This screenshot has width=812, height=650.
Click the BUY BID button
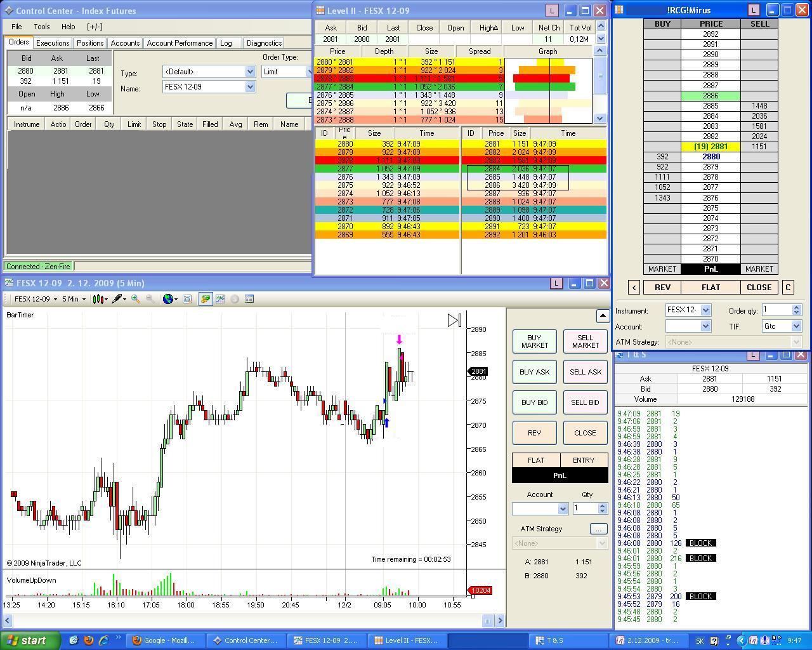(x=534, y=402)
